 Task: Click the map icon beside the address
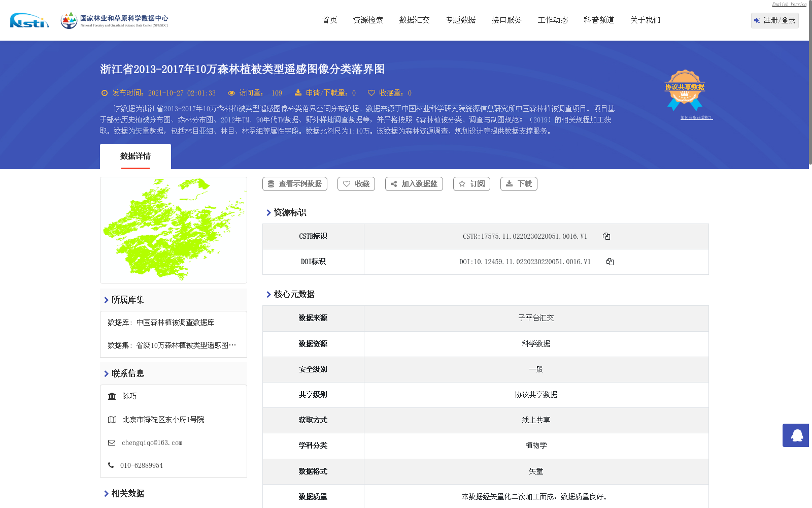[x=112, y=420]
